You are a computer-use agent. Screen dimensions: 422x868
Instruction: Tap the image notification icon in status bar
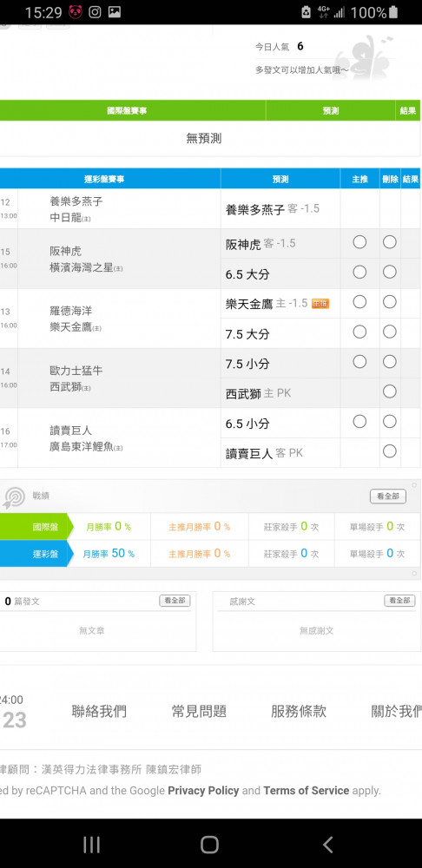114,12
